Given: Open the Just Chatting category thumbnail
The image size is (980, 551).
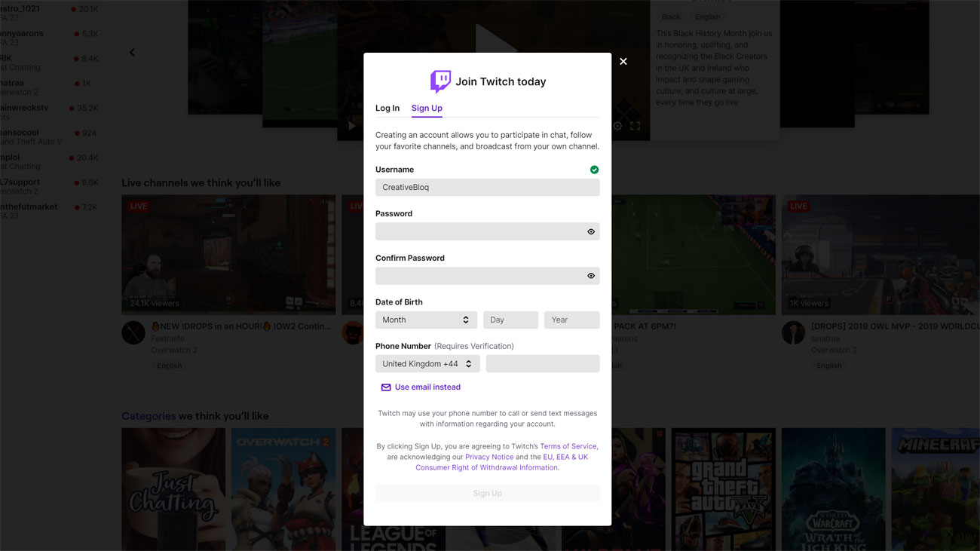Looking at the screenshot, I should point(173,489).
